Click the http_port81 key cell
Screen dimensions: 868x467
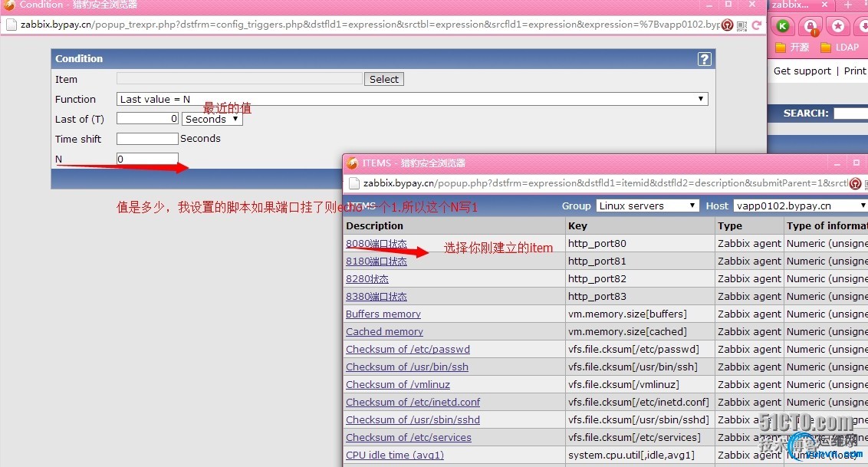[640, 261]
